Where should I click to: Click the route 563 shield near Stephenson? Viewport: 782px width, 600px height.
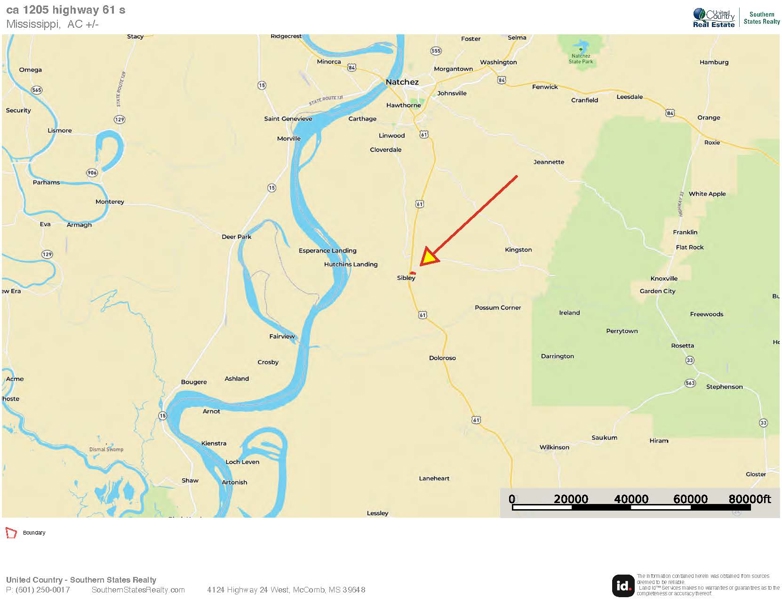click(690, 383)
